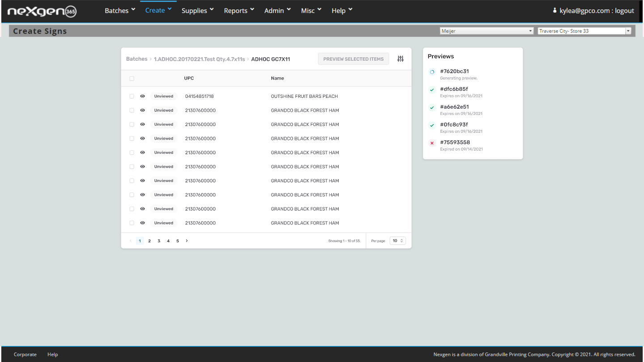The width and height of the screenshot is (644, 362).
Task: Open the Create menu
Action: pyautogui.click(x=158, y=10)
